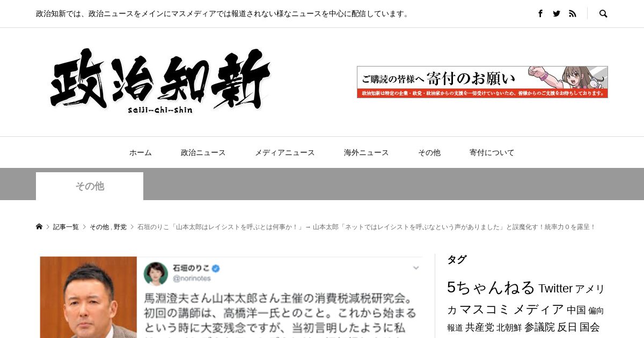Select メディアニュース in navigation

click(x=285, y=152)
